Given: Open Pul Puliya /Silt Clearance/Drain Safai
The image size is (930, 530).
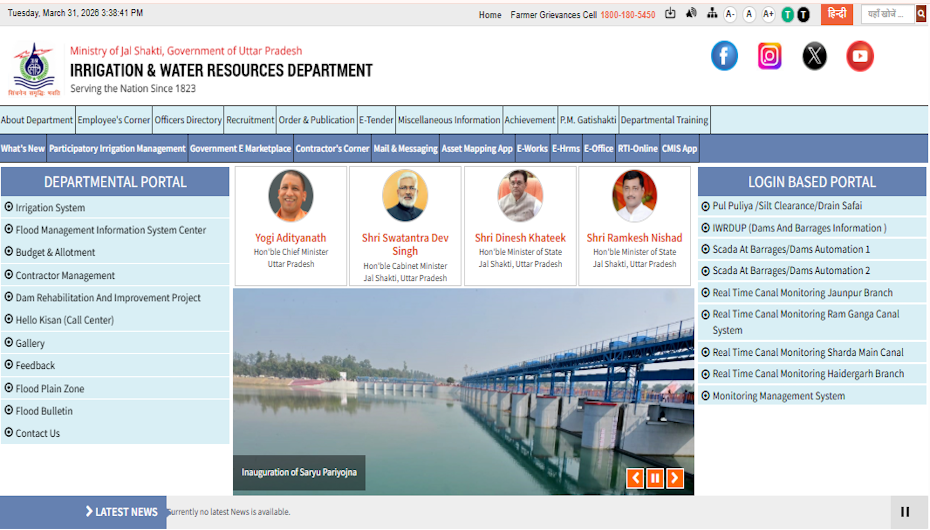Looking at the screenshot, I should (787, 206).
